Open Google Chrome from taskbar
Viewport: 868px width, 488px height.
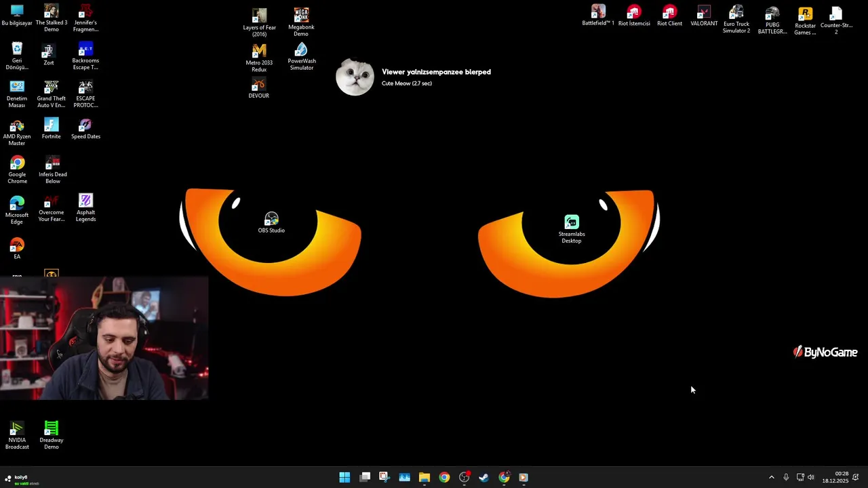click(444, 477)
